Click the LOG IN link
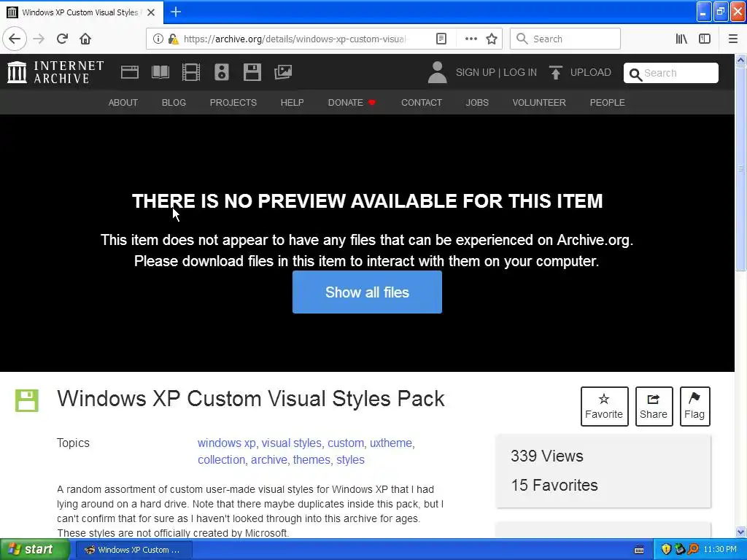Viewport: 747px width, 560px height. [520, 72]
